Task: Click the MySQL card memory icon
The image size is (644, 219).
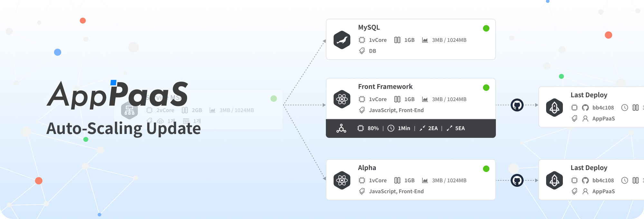Action: (397, 40)
